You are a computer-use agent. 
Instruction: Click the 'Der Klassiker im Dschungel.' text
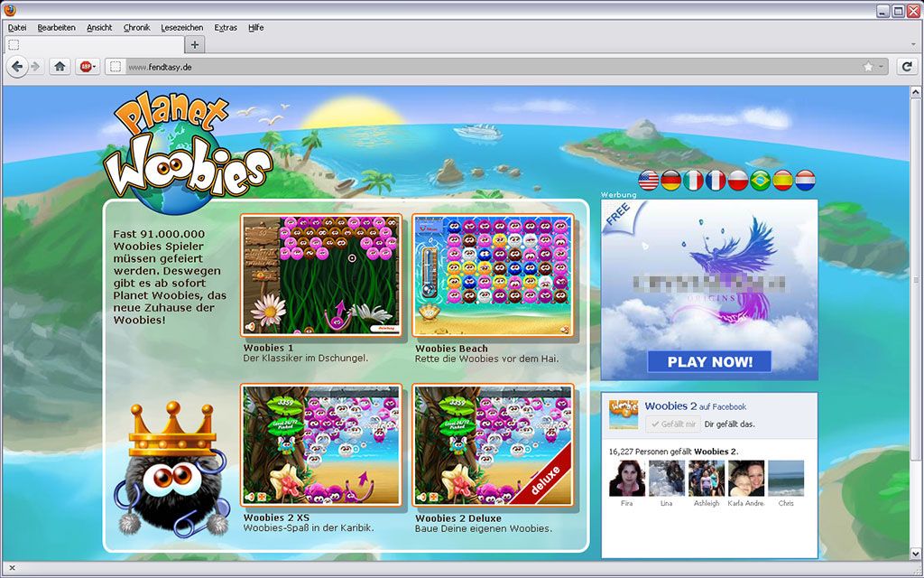click(x=306, y=358)
